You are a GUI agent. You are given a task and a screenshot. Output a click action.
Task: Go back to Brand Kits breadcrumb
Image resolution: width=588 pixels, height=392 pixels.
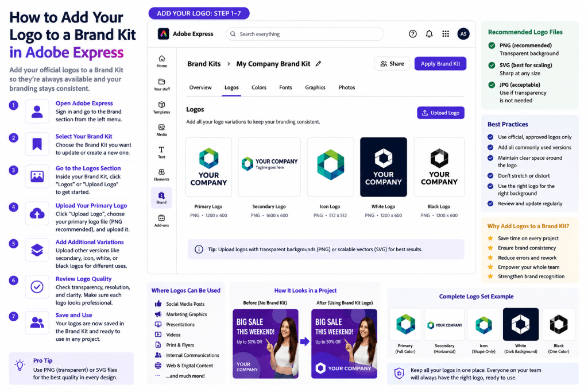[204, 64]
